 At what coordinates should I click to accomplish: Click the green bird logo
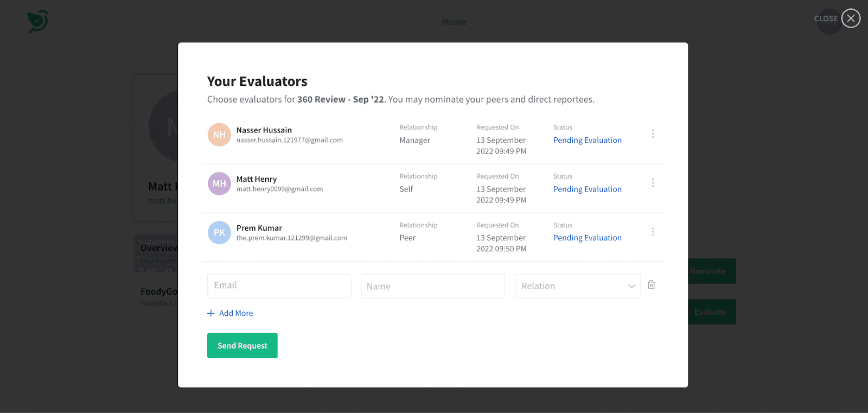click(x=38, y=21)
